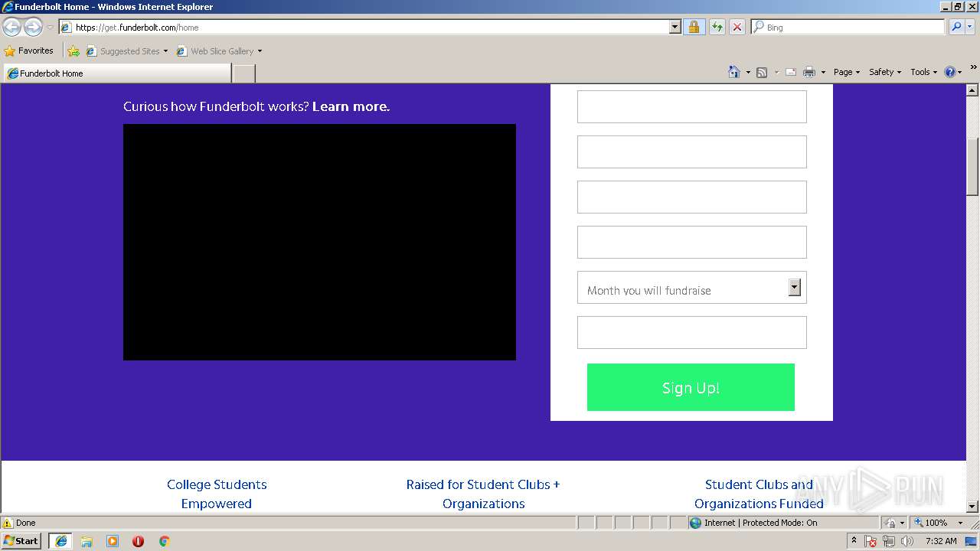Open the Safety menu

tap(885, 72)
